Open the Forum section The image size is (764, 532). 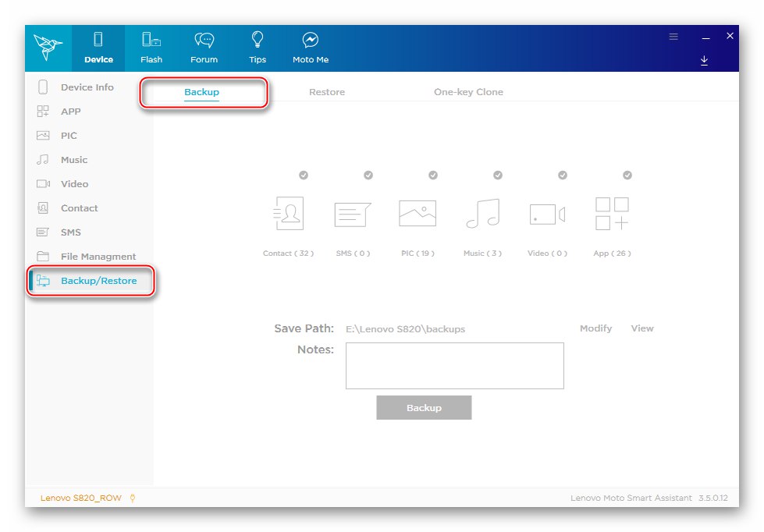pyautogui.click(x=204, y=48)
